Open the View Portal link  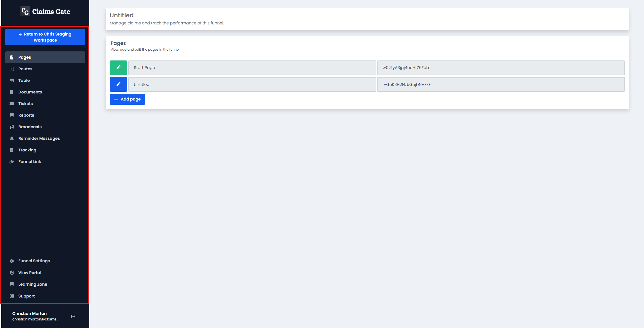[x=29, y=272]
